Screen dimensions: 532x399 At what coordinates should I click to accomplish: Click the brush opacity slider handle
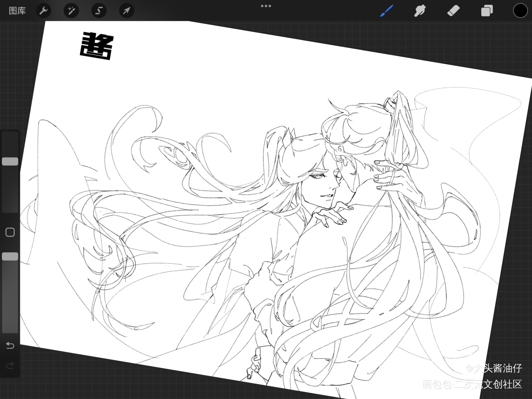10,257
